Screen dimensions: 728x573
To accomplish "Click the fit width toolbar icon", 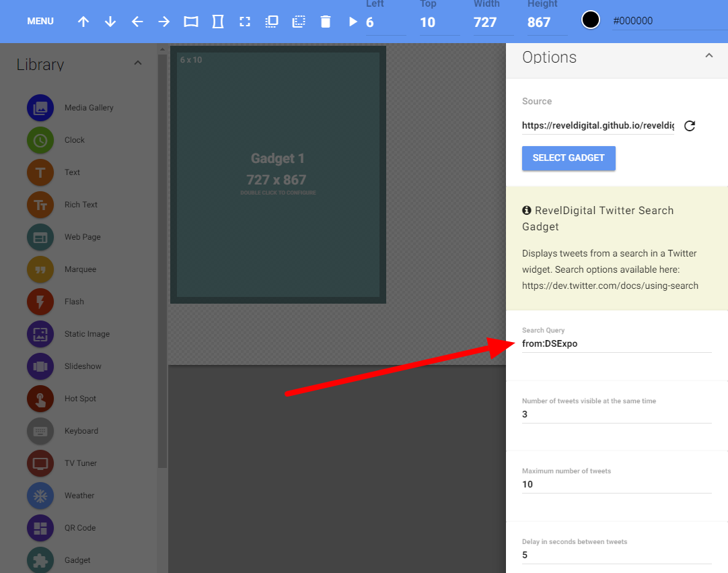I will (191, 22).
